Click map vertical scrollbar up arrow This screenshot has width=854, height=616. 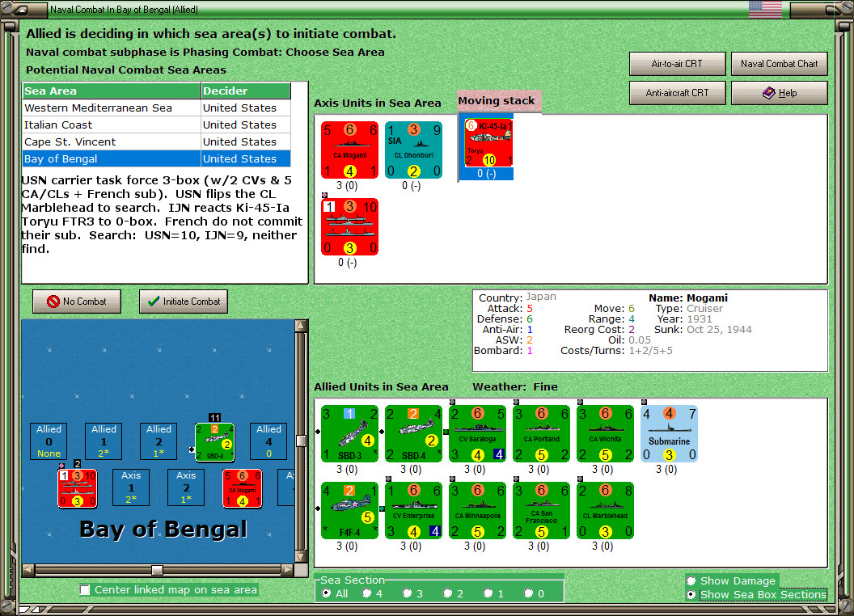[301, 326]
